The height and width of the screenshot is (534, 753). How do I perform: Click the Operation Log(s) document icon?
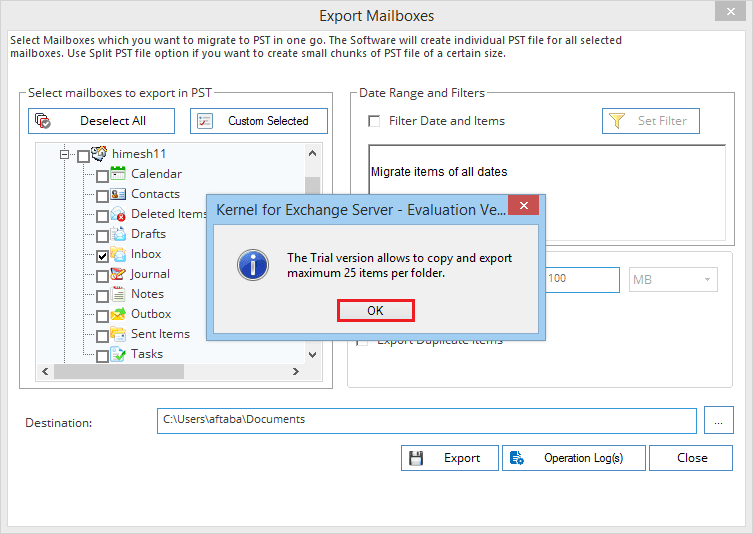(x=517, y=458)
